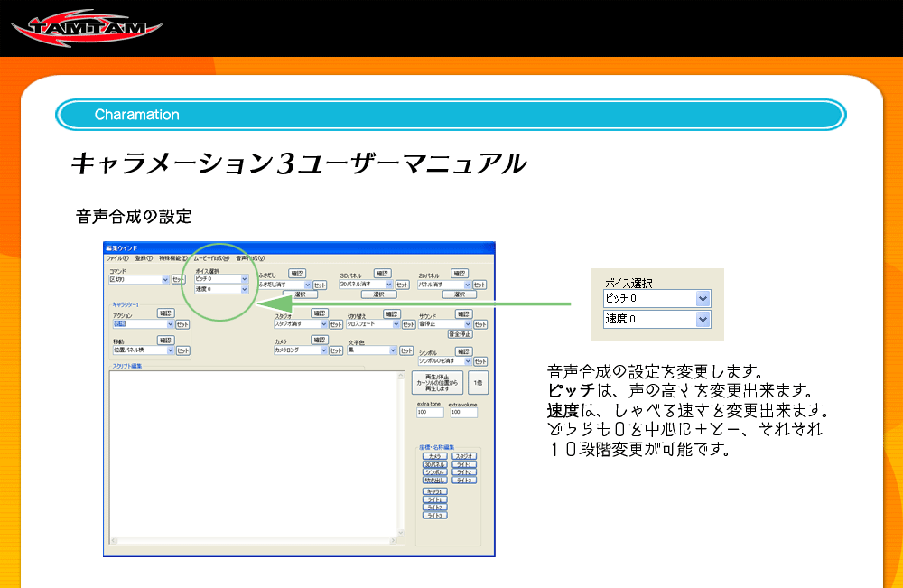Click 確認 button beside ふきだし label
This screenshot has height=588, width=903.
click(x=296, y=274)
